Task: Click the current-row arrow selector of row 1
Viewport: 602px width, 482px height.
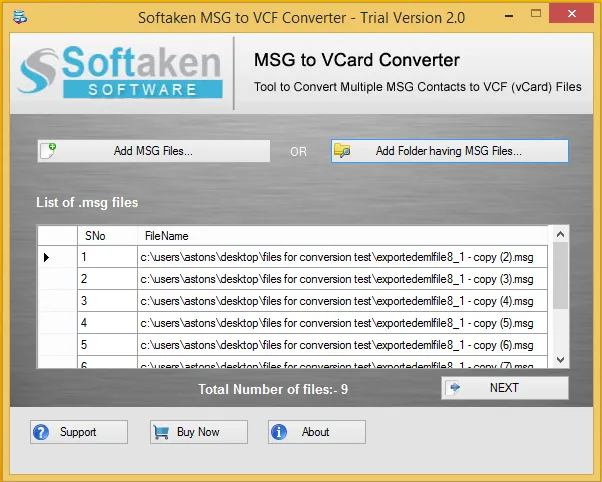Action: [57, 257]
